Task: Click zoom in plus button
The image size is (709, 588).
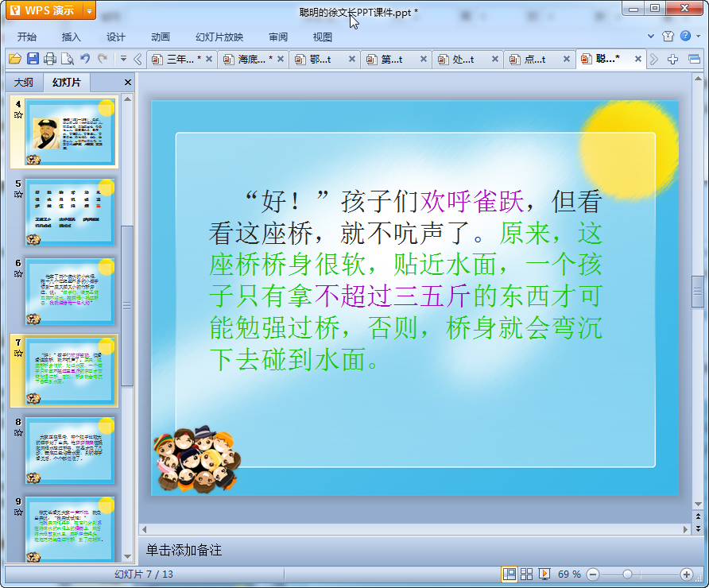Action: point(687,574)
